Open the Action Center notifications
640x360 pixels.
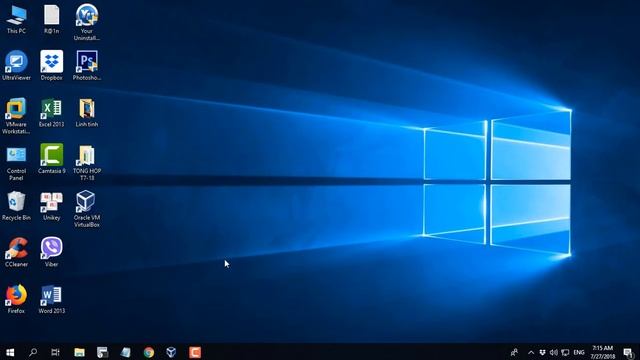click(629, 352)
